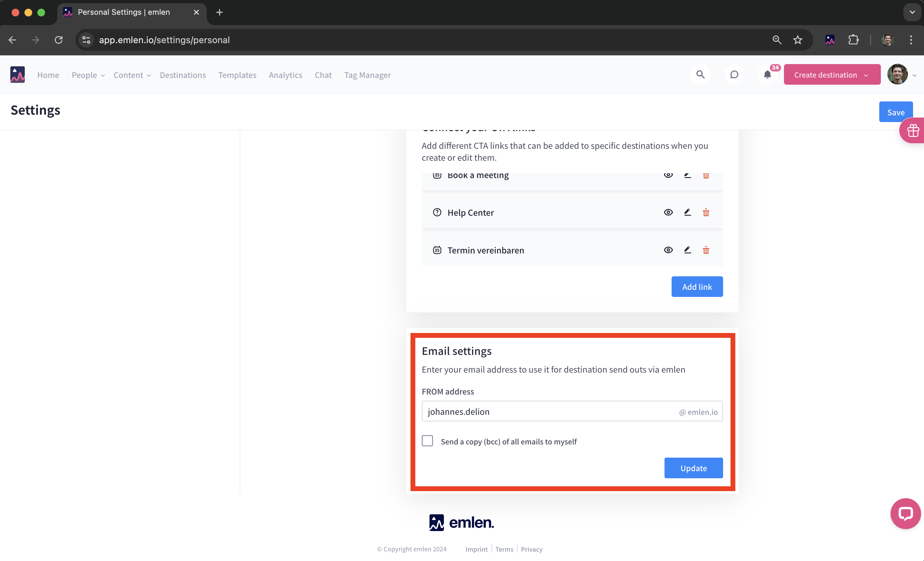Click the emlen logo in the navbar
Image resolution: width=924 pixels, height=561 pixels.
click(17, 75)
